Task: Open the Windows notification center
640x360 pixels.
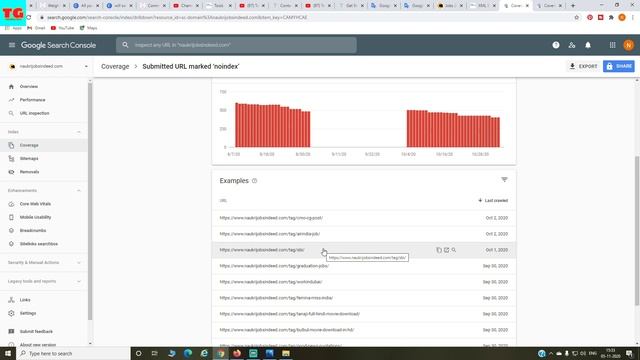Action: [x=629, y=353]
